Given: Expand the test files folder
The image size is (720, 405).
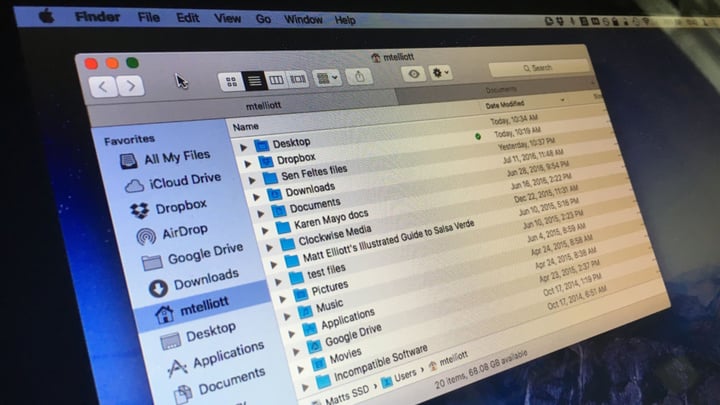Looking at the screenshot, I should pos(278,282).
